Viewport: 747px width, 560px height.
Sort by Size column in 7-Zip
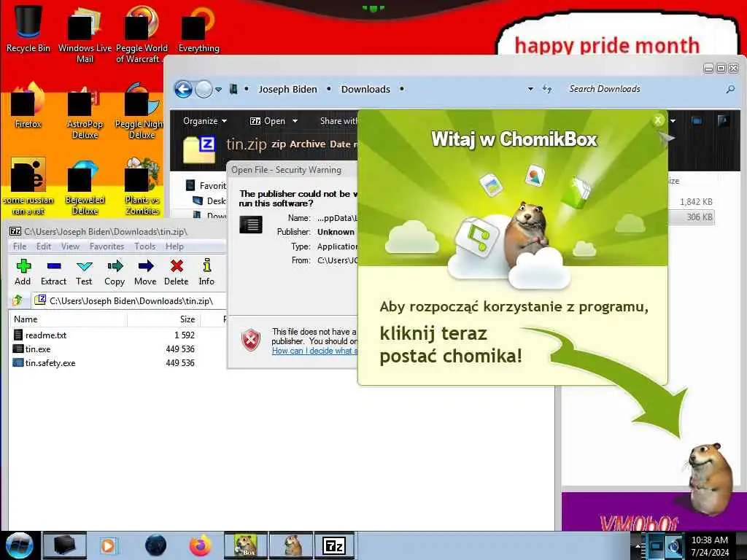(164, 319)
